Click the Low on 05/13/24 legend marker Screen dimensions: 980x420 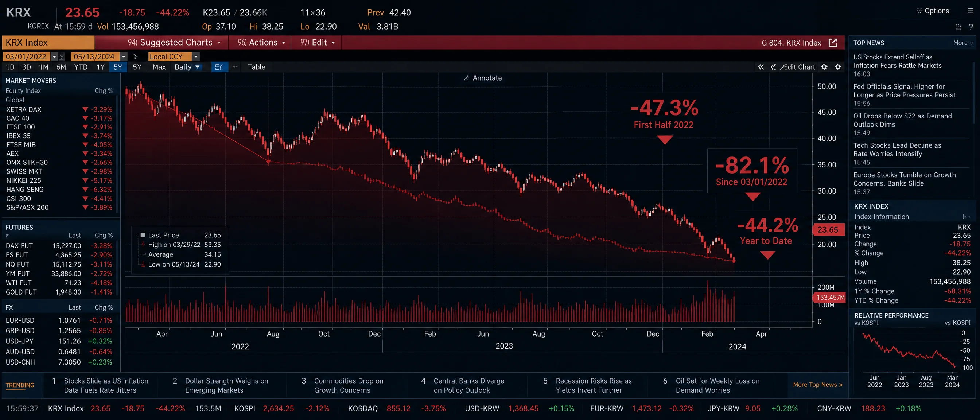tap(143, 264)
